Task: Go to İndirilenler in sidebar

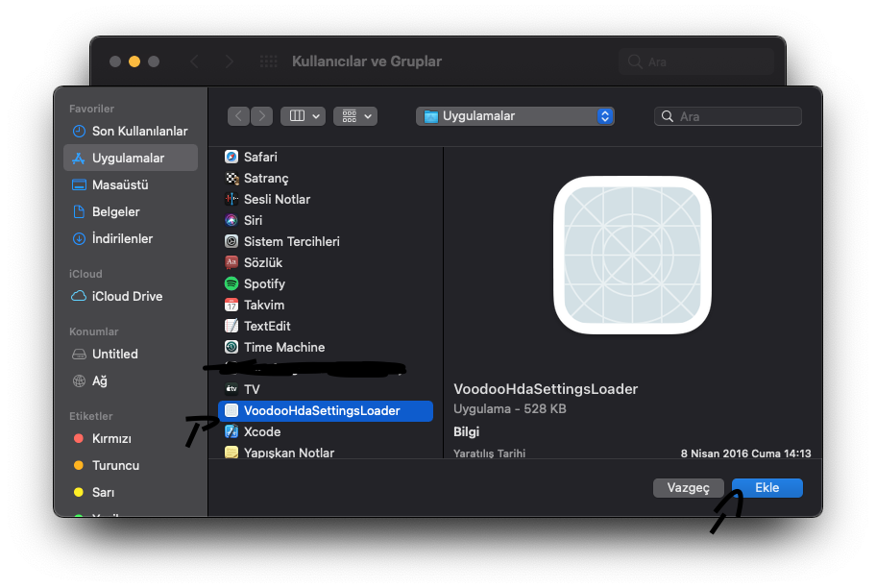Action: [x=122, y=238]
